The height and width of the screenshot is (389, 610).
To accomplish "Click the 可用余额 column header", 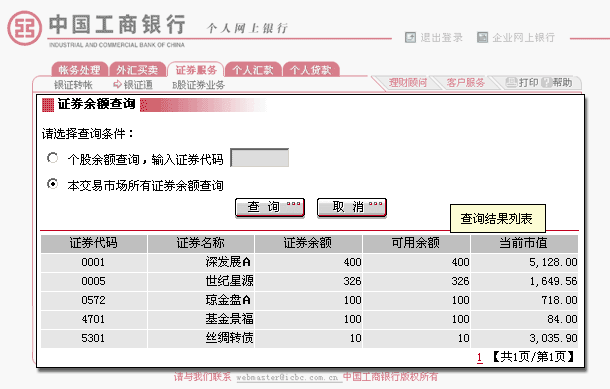I will point(416,243).
